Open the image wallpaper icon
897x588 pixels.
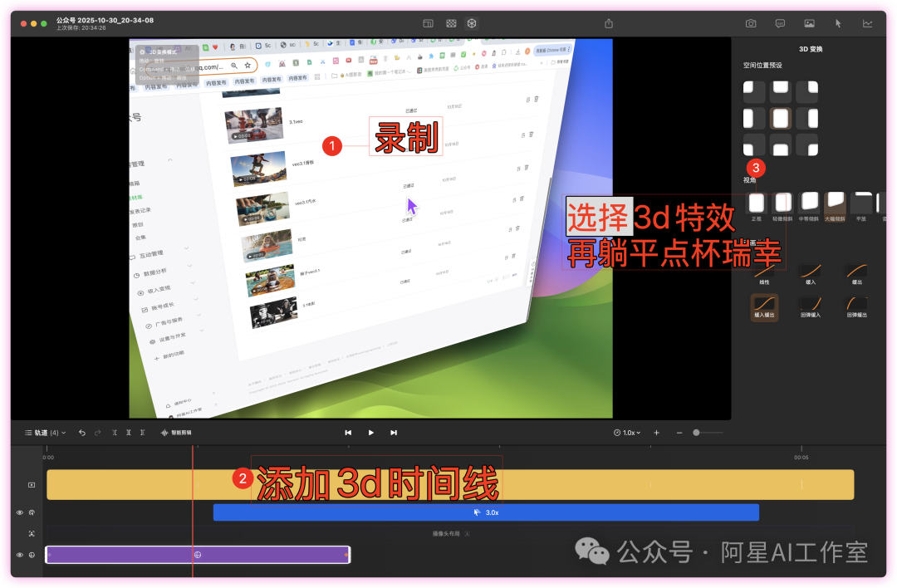click(810, 23)
